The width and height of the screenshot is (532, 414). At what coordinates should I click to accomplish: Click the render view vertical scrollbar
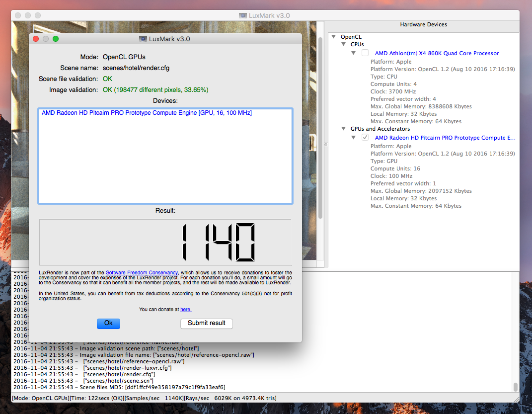click(x=320, y=128)
